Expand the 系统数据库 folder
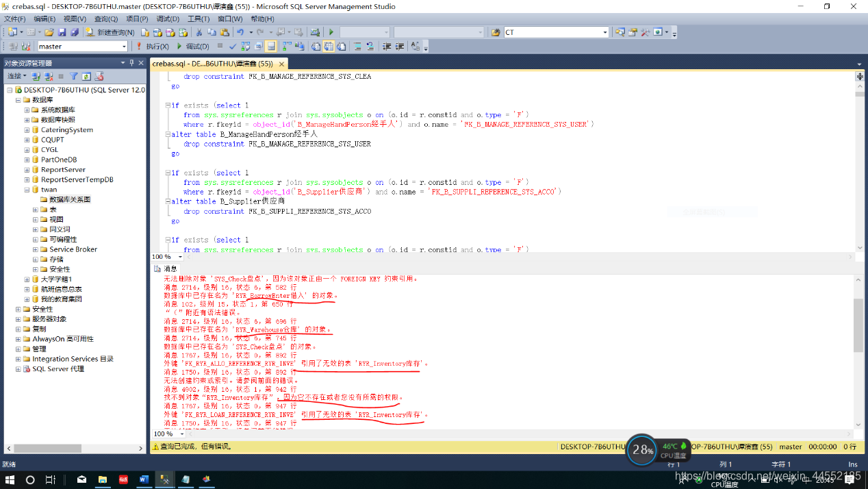 tap(27, 110)
